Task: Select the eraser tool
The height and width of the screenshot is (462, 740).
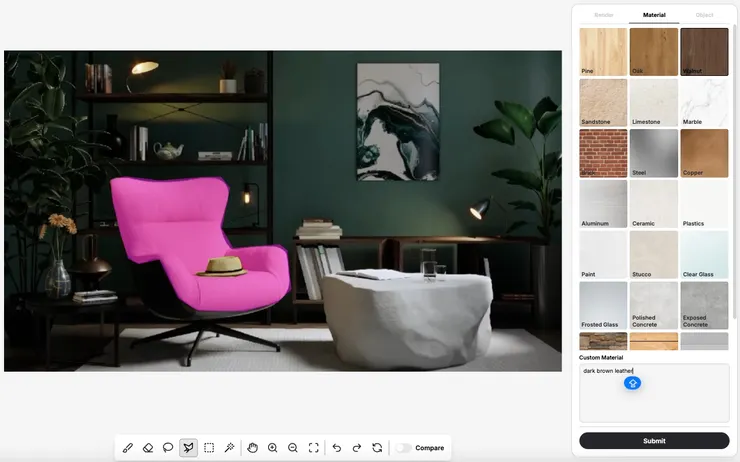Action: coord(148,447)
